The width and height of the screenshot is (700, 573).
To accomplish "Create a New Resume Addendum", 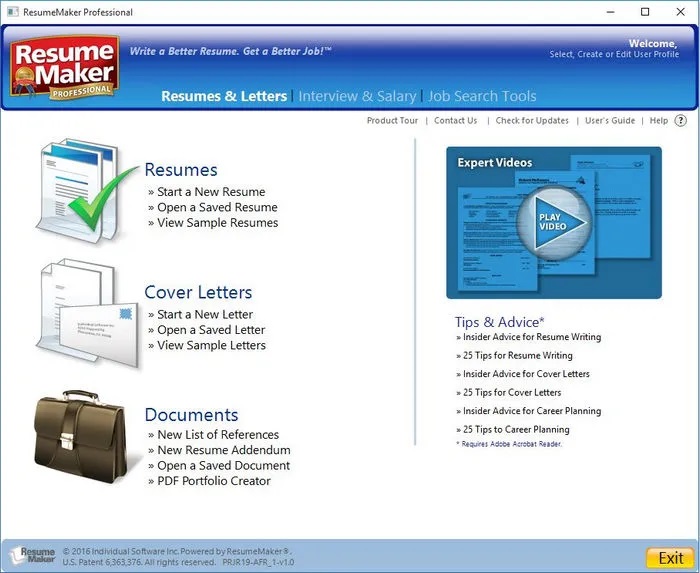I will pyautogui.click(x=224, y=450).
